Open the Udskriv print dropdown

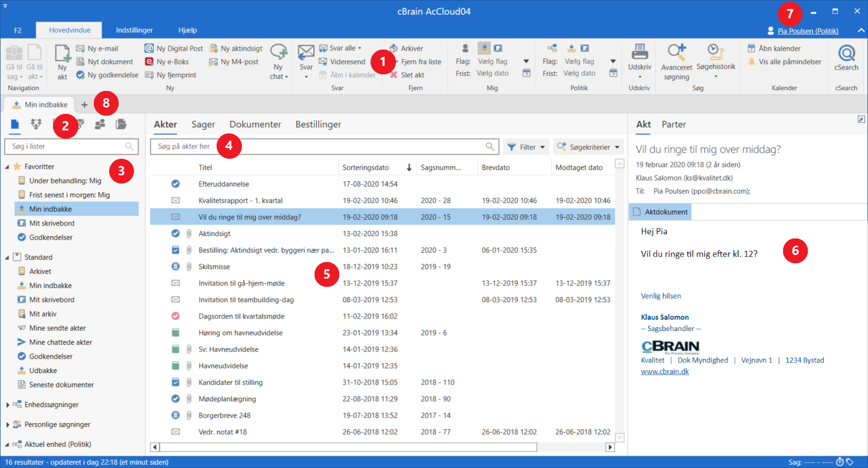[640, 77]
